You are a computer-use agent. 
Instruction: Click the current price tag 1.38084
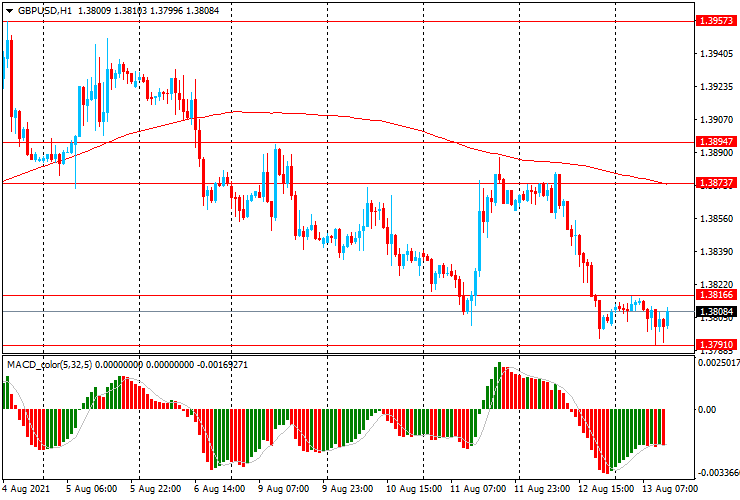716,312
